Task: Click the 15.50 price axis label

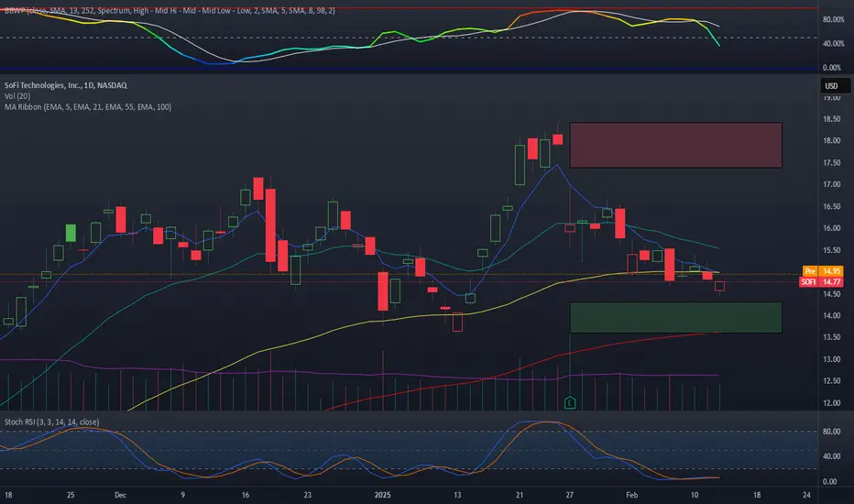Action: coord(832,250)
